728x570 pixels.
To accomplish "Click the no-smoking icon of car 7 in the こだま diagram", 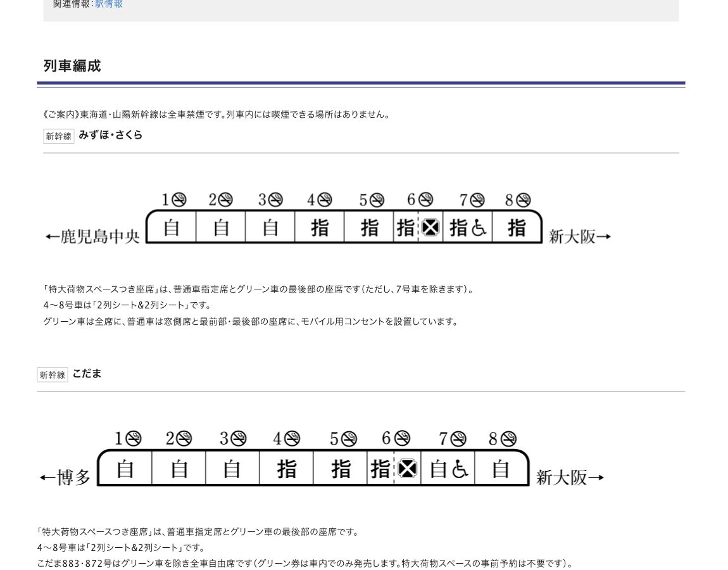I will click(x=459, y=438).
